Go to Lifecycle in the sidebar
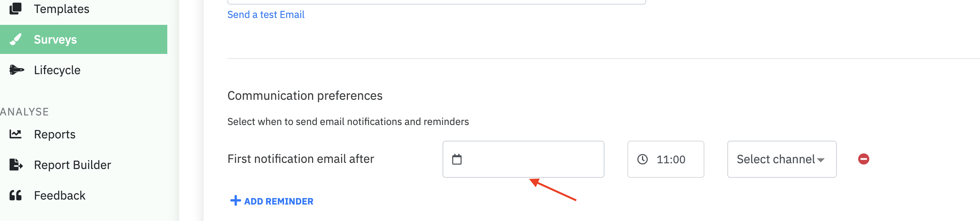This screenshot has width=980, height=221. click(57, 70)
